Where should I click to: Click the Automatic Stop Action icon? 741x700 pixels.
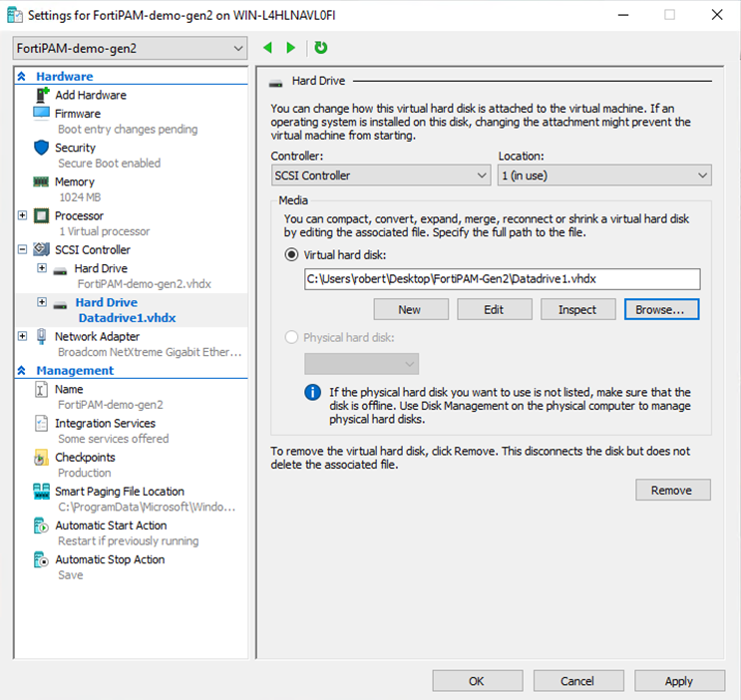point(41,559)
